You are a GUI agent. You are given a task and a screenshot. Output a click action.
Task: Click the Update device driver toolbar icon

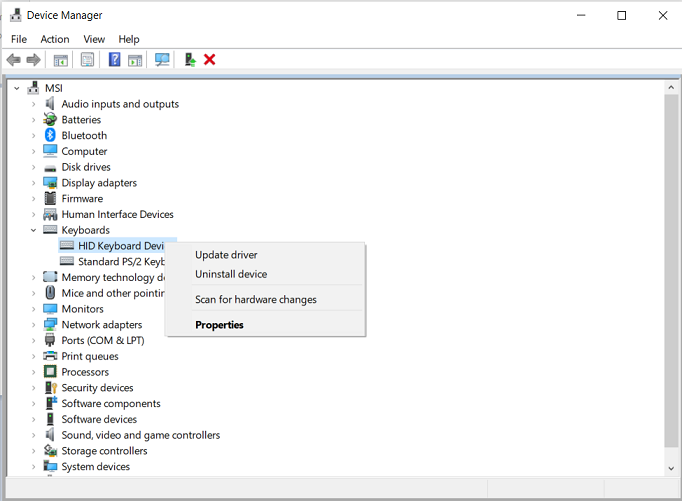click(x=190, y=60)
